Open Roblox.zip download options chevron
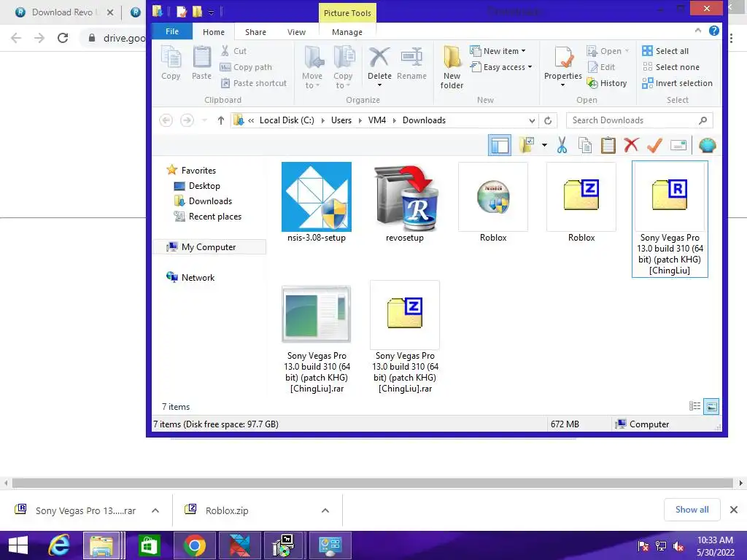The width and height of the screenshot is (747, 560). click(x=325, y=510)
